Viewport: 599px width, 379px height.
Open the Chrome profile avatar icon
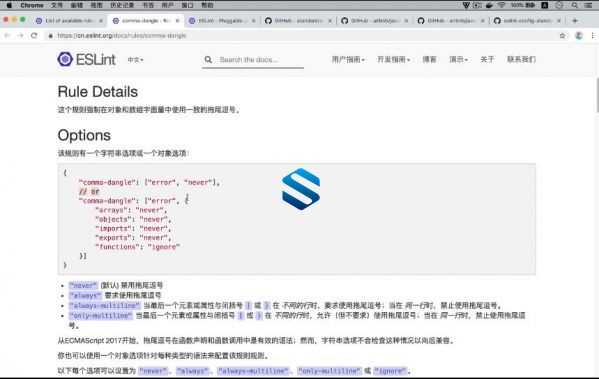point(579,36)
